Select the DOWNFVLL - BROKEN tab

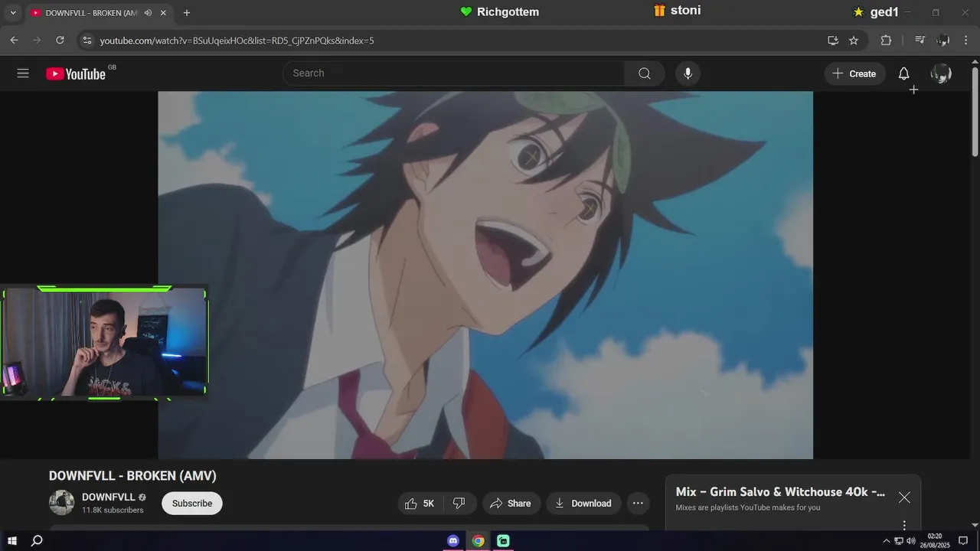(92, 13)
